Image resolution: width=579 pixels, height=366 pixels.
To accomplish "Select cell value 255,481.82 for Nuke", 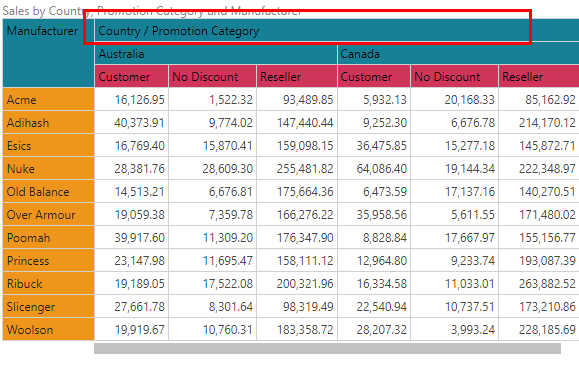I will point(305,169).
